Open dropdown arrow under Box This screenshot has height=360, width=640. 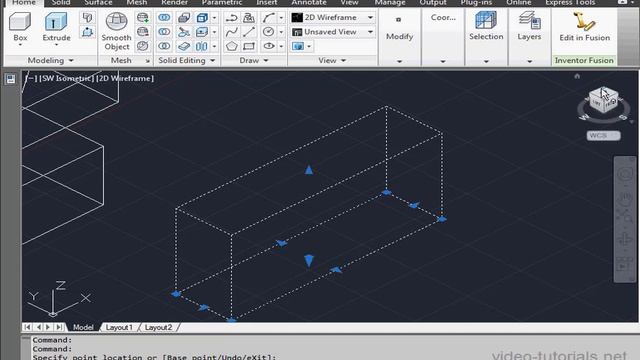point(20,45)
